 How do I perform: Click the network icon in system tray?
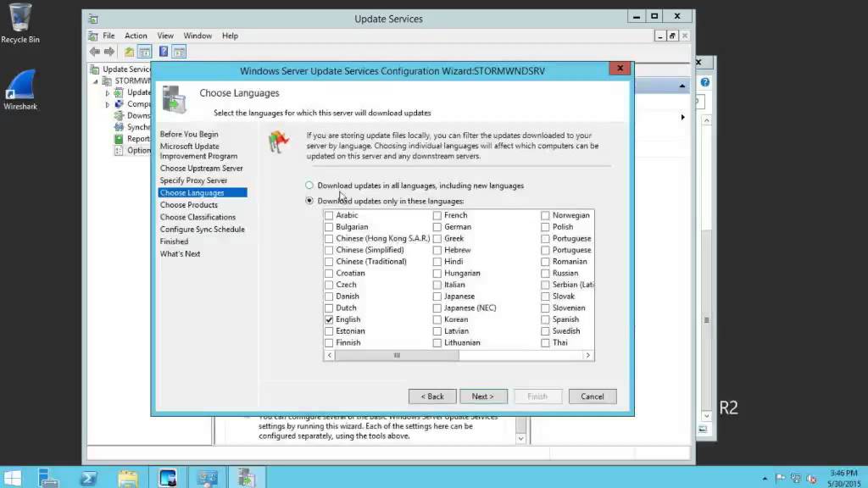pyautogui.click(x=796, y=478)
